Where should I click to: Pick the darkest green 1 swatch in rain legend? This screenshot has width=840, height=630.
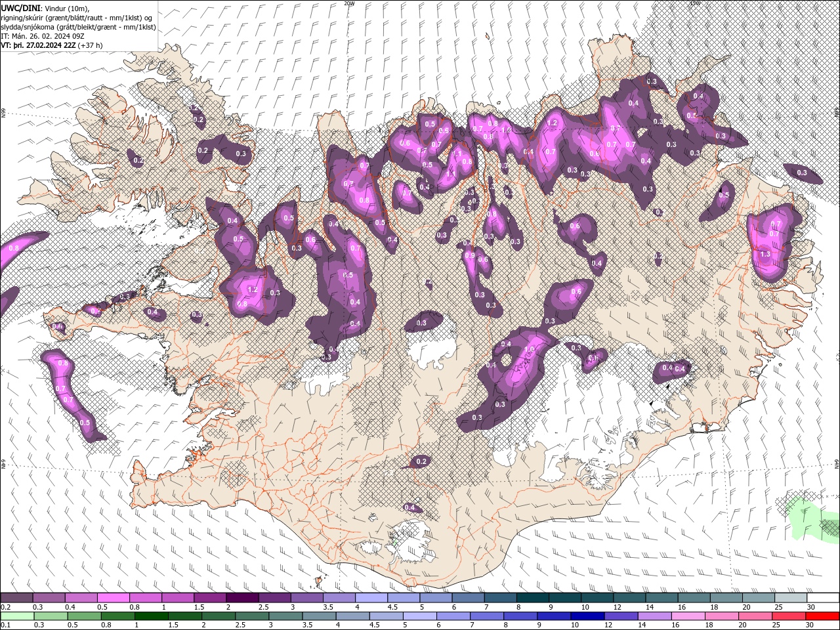[151, 616]
